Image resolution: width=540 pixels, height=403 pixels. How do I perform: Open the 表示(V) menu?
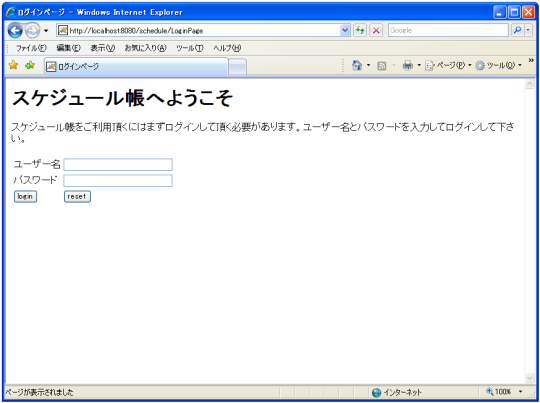pyautogui.click(x=103, y=48)
